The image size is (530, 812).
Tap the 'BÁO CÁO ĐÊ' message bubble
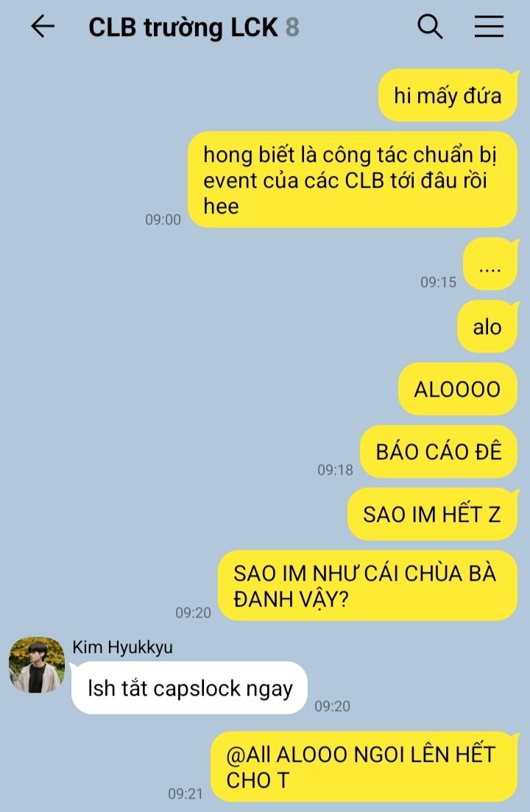click(439, 451)
